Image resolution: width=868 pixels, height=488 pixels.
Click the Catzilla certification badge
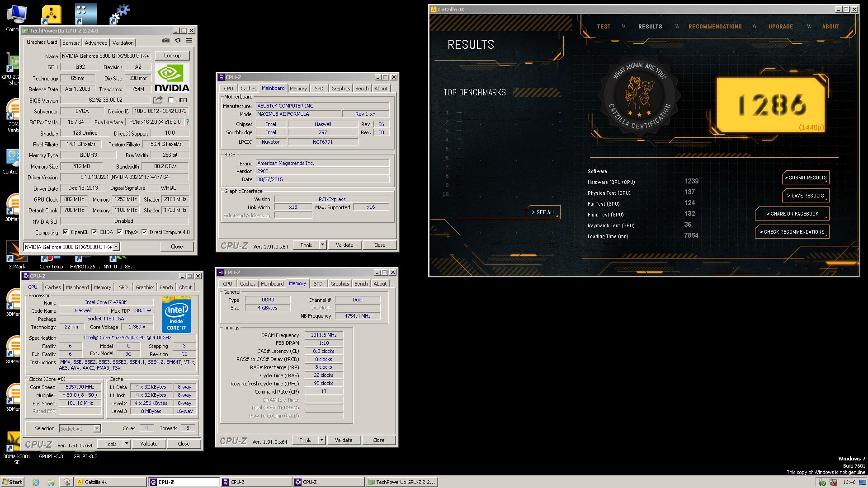click(x=639, y=97)
